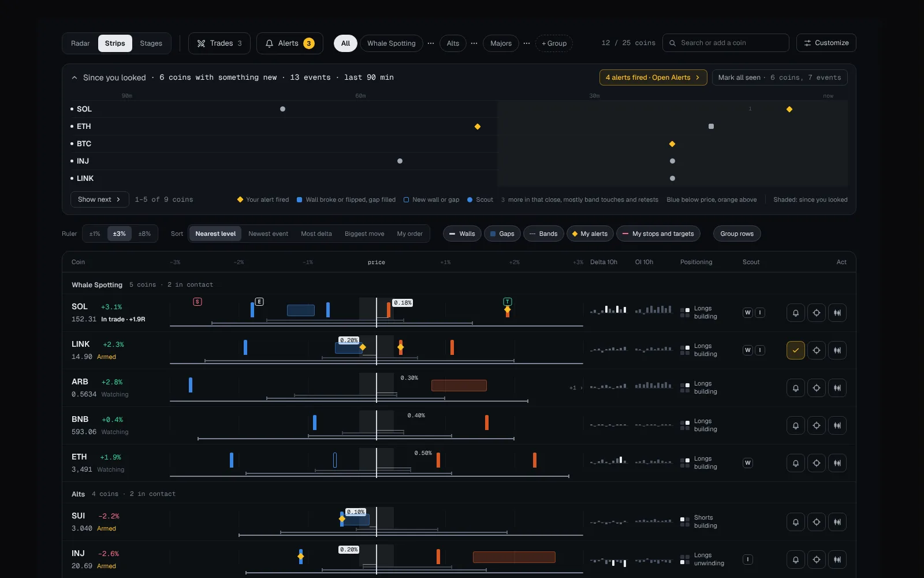Screen dimensions: 924x578
Task: Open the more menu beside Whale Spotting
Action: click(x=431, y=43)
